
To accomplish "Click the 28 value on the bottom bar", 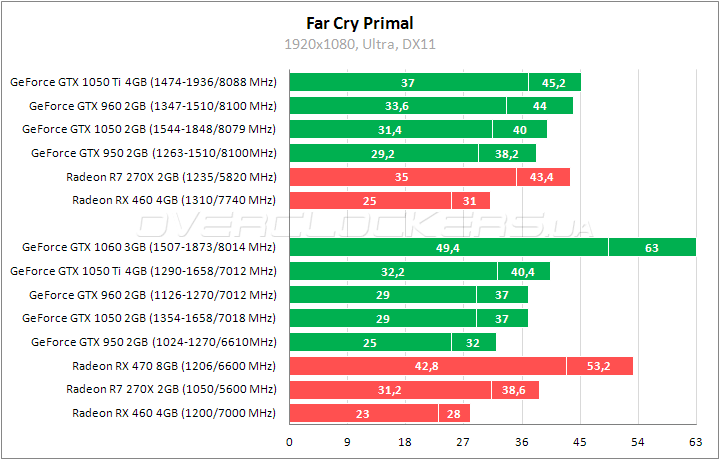I will point(453,413).
